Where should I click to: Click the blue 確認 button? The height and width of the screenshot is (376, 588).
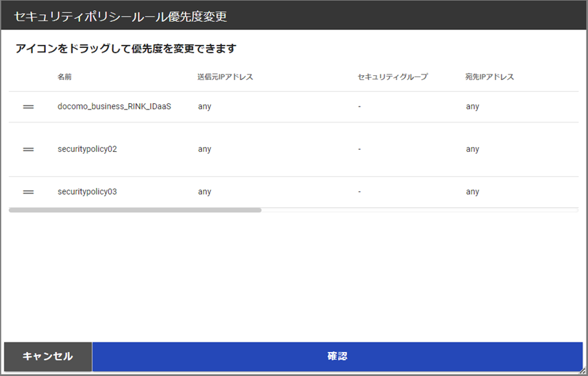pos(337,356)
